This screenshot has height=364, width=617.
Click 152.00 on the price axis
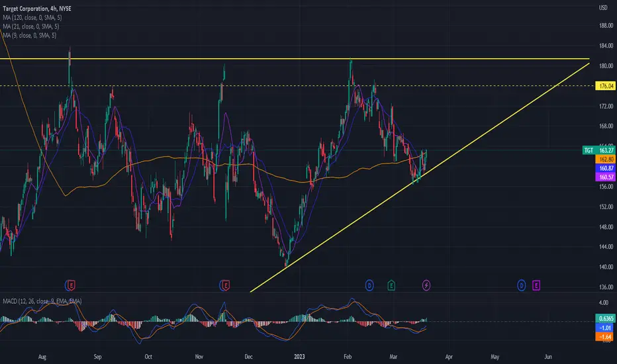pos(606,206)
